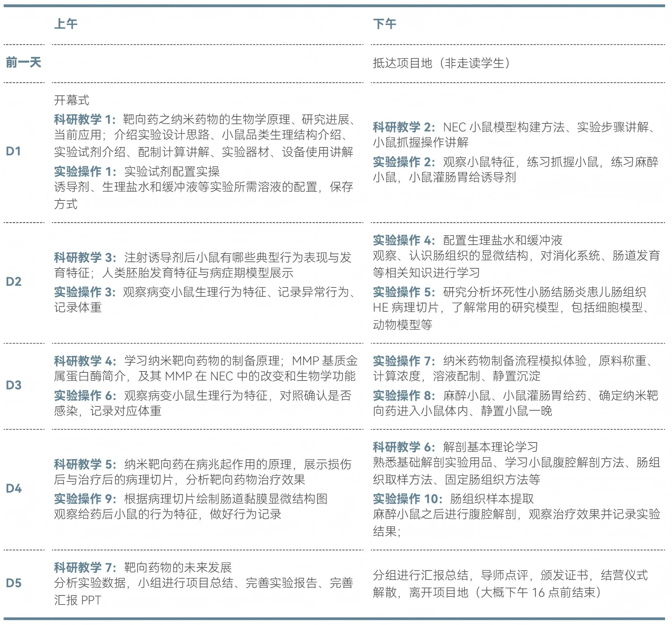
Task: Select the D5 row label
Action: (13, 583)
